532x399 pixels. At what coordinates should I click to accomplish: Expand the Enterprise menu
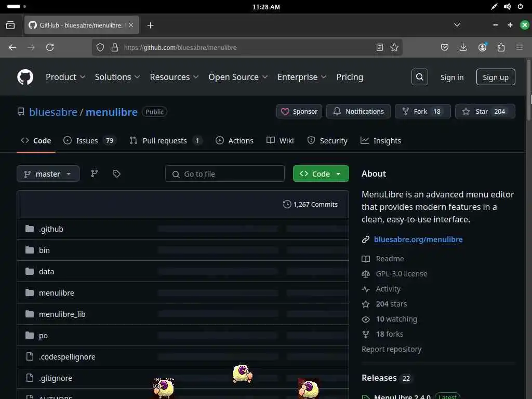click(x=302, y=77)
